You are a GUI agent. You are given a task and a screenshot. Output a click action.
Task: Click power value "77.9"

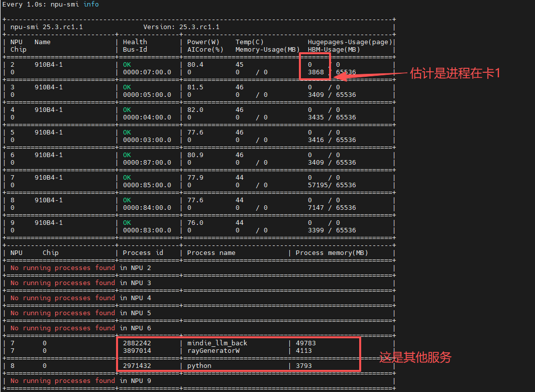pyautogui.click(x=195, y=178)
